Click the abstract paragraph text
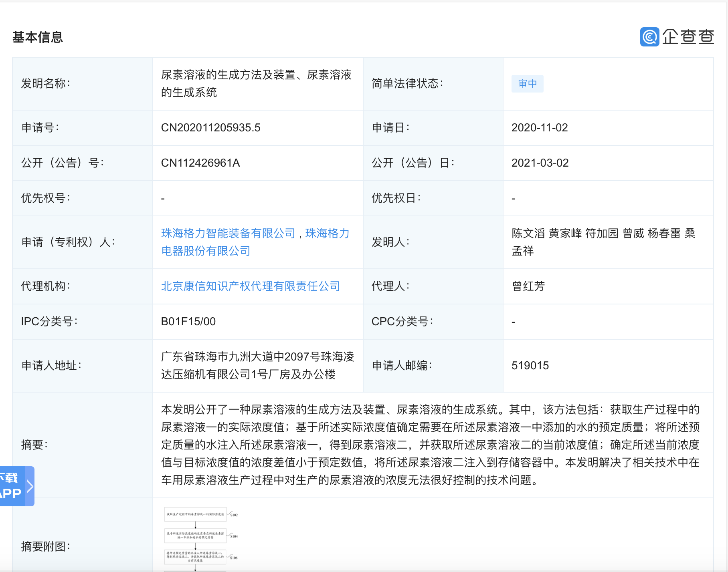728x572 pixels. coord(430,445)
